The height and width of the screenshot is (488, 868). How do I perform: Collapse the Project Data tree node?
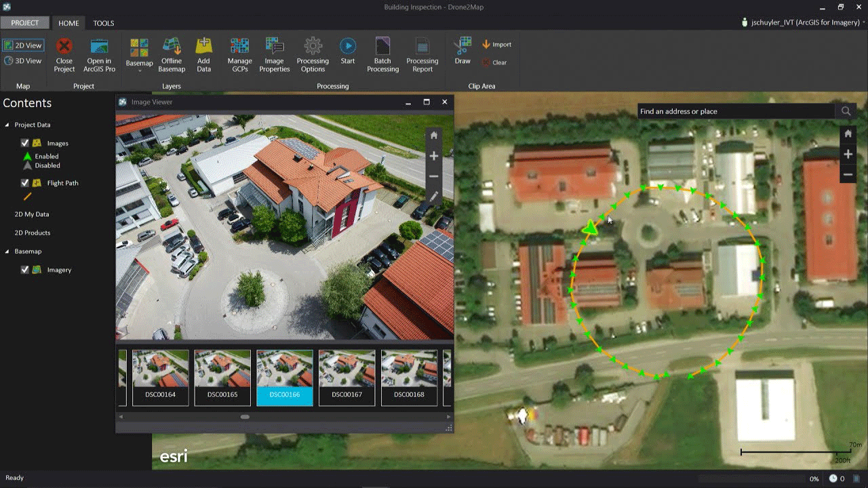pos(7,125)
